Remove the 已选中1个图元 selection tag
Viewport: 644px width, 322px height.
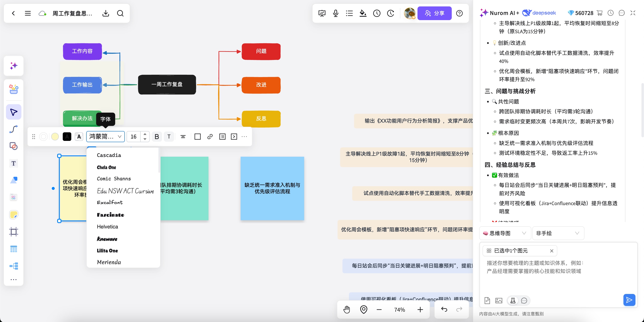(552, 251)
